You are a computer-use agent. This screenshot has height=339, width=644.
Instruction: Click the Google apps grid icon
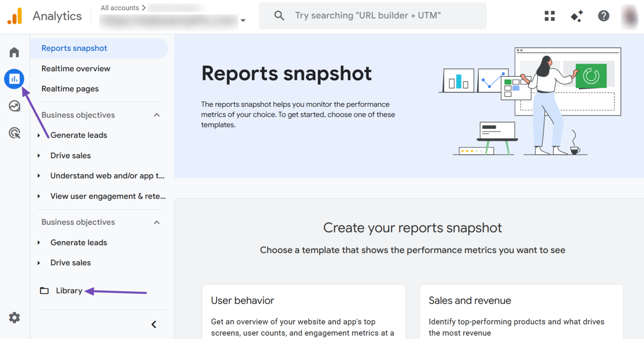pos(549,15)
